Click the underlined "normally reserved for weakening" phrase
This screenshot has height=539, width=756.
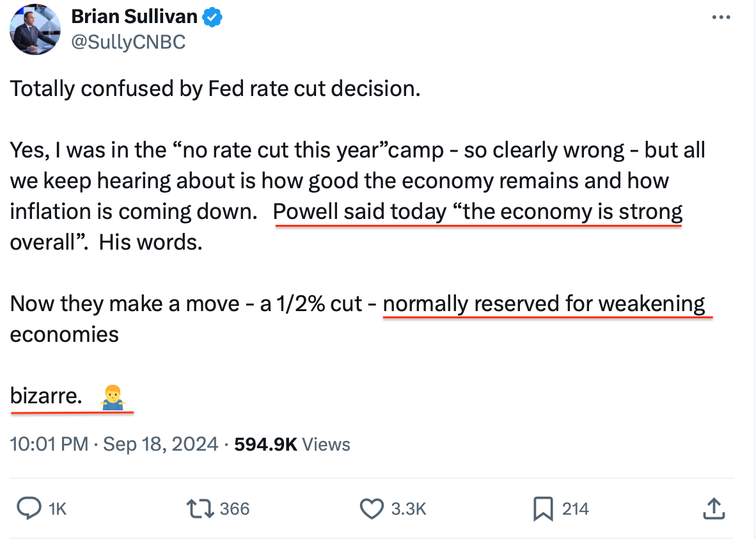[544, 303]
